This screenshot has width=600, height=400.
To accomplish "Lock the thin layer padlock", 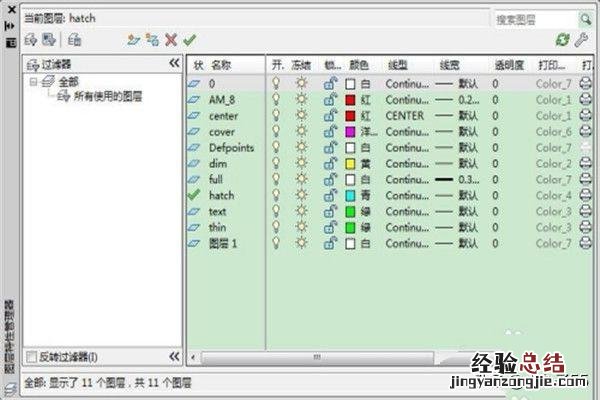I will pos(331,227).
